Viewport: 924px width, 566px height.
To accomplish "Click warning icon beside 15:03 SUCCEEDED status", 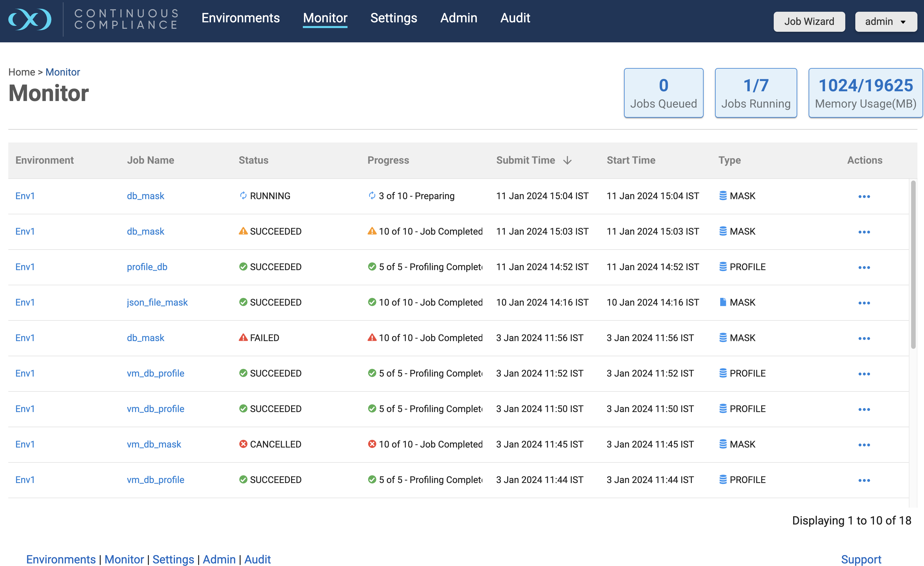I will [x=243, y=231].
